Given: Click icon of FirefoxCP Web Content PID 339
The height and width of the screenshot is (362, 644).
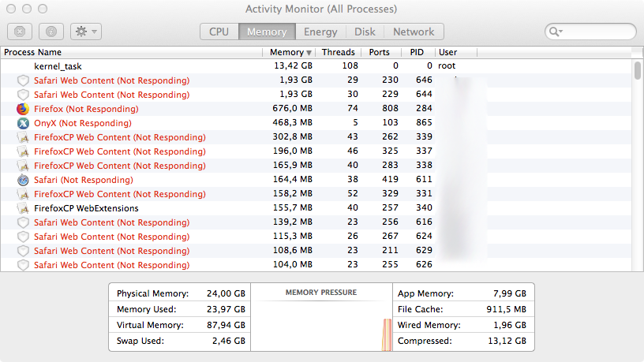Looking at the screenshot, I should (x=24, y=137).
